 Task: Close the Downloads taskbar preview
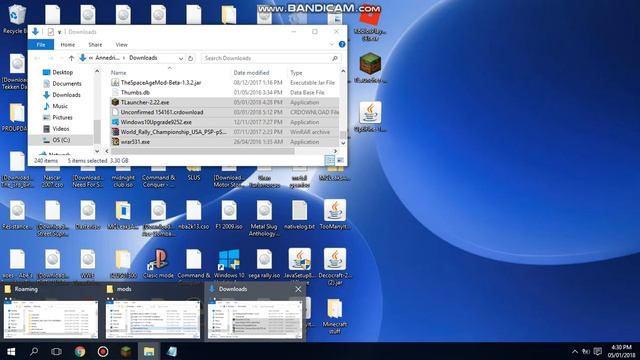[x=298, y=289]
